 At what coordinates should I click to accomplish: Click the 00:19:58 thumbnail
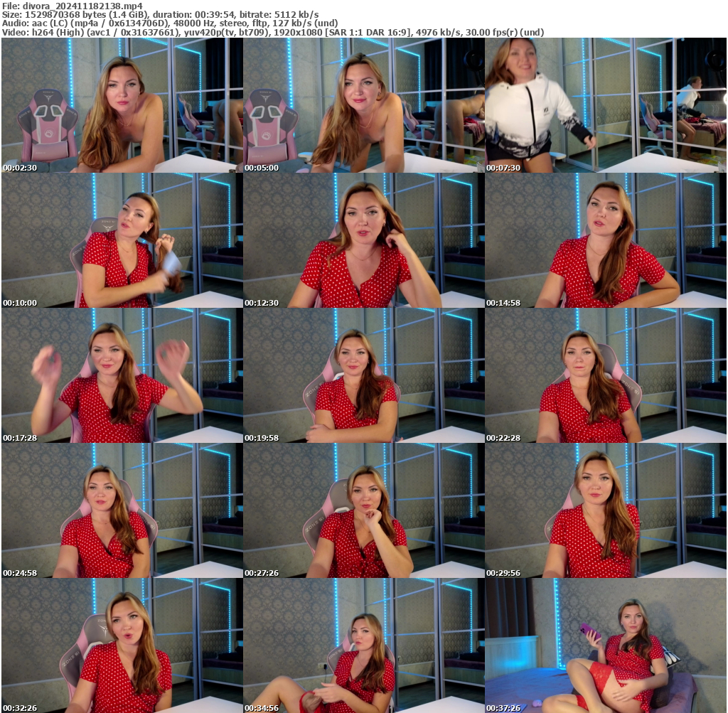(363, 375)
